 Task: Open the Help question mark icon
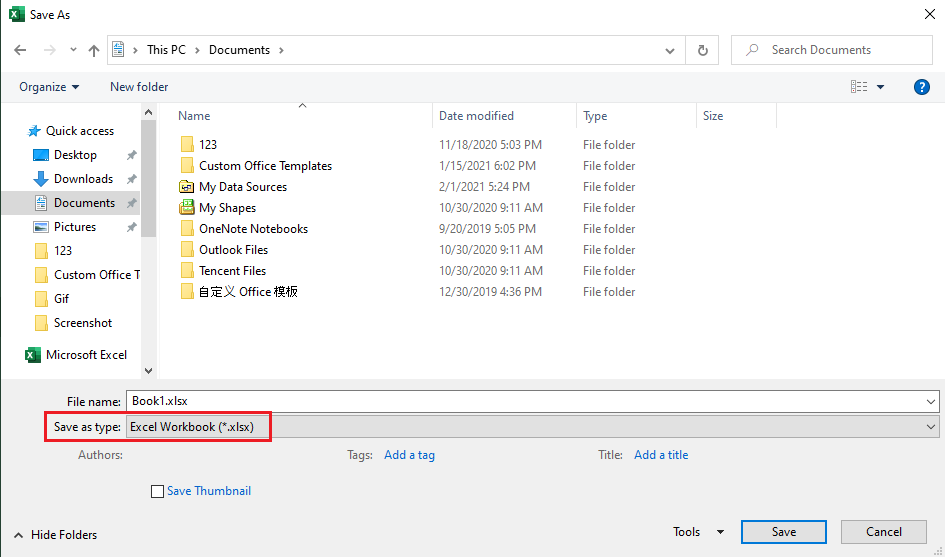[921, 87]
